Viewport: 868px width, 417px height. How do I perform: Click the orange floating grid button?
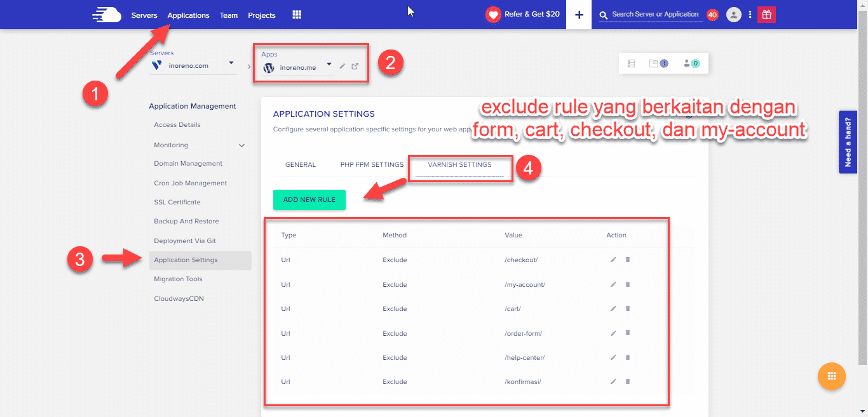tap(831, 376)
